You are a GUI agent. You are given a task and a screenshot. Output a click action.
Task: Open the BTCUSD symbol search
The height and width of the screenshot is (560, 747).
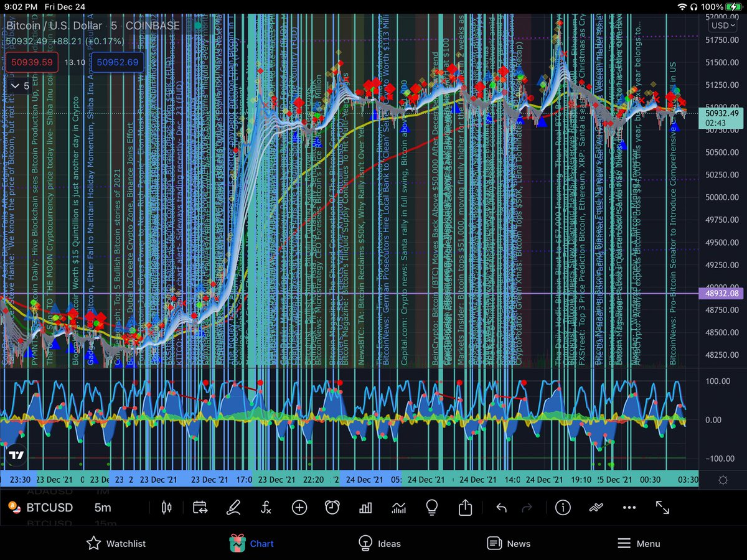coord(49,508)
